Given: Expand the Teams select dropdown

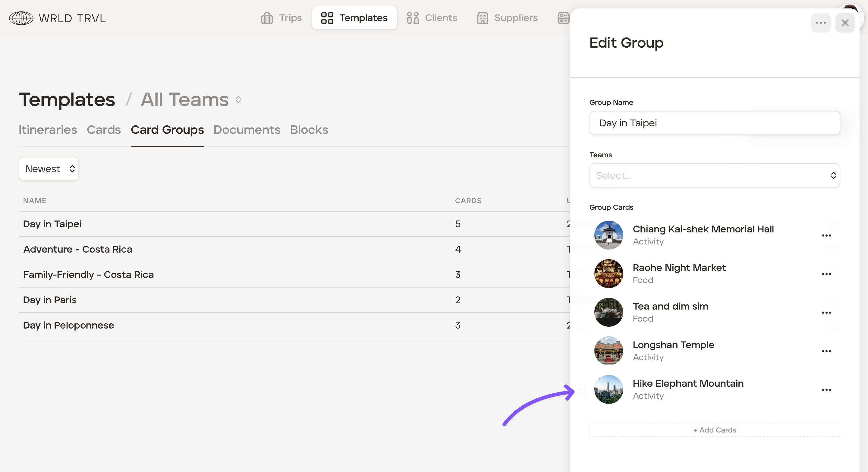Looking at the screenshot, I should [x=714, y=175].
